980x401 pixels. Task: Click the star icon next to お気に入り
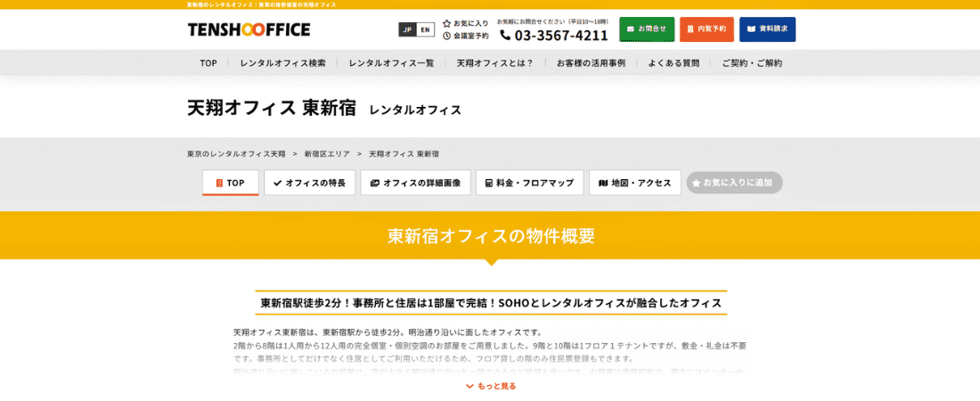point(447,23)
